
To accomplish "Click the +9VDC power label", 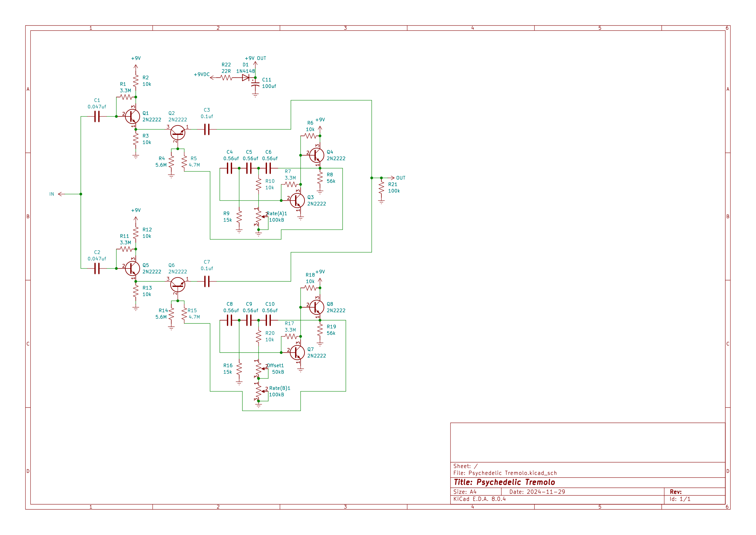I will click(201, 75).
